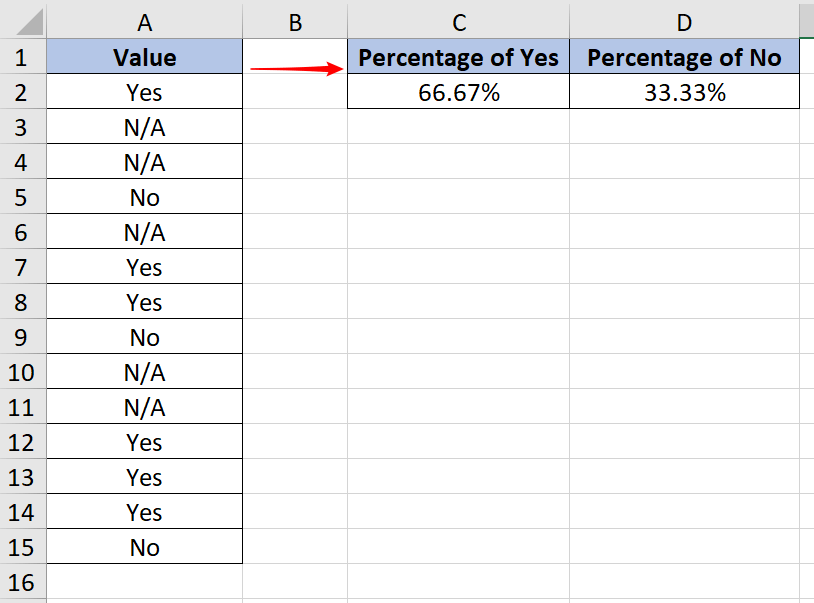Select the cell showing 66.67%

coord(458,92)
